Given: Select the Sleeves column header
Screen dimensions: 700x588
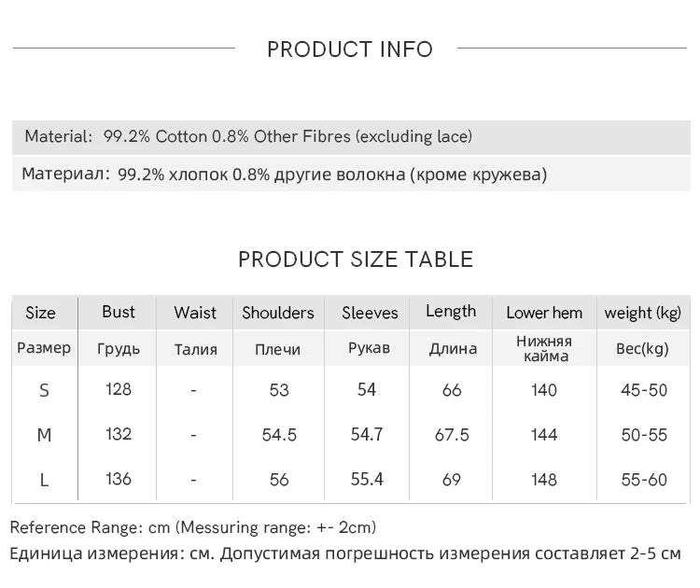Looking at the screenshot, I should (x=370, y=313).
